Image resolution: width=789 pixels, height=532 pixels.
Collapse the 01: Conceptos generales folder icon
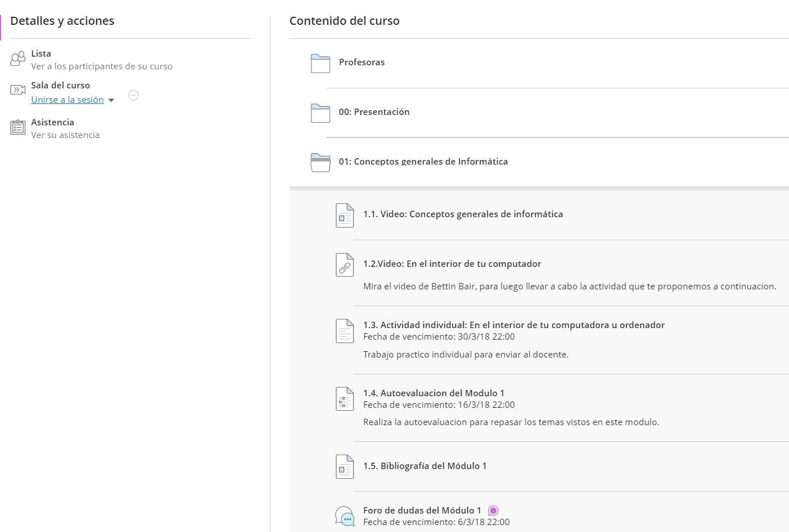[321, 162]
